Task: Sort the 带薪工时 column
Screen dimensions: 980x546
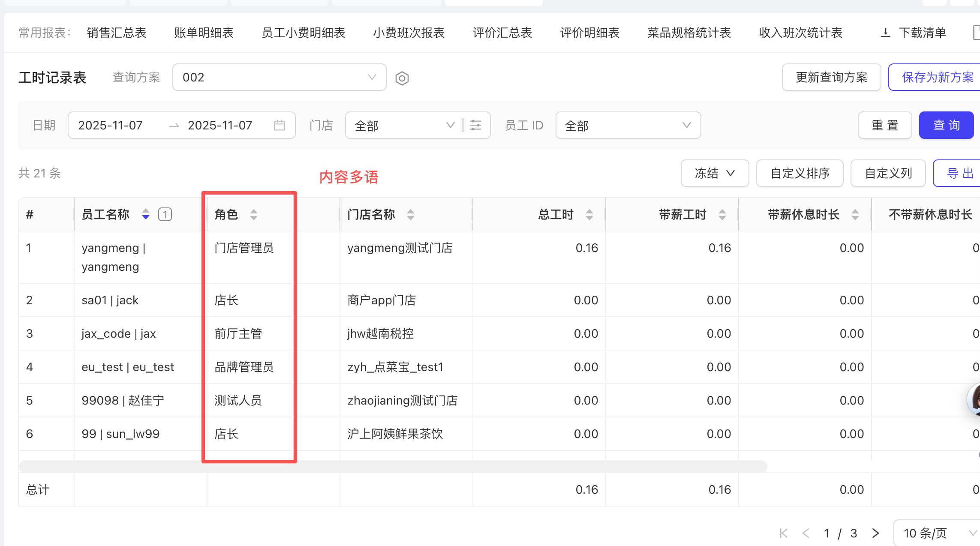Action: 722,214
